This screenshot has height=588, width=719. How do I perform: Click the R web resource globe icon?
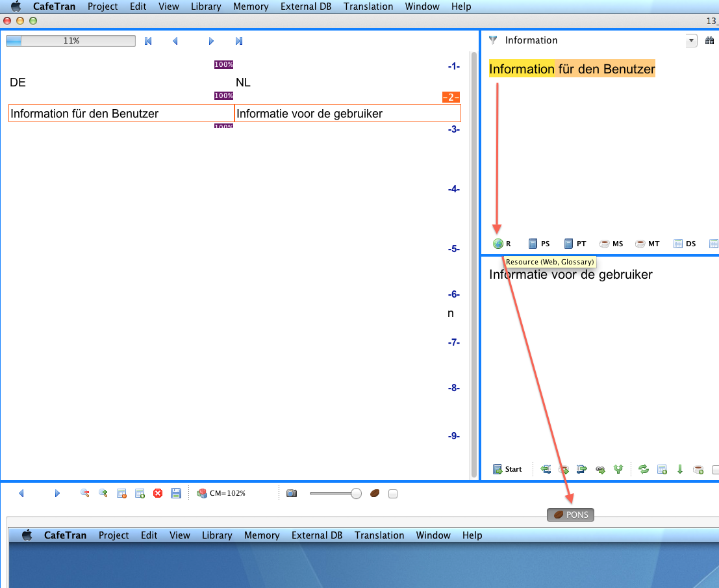(x=498, y=244)
